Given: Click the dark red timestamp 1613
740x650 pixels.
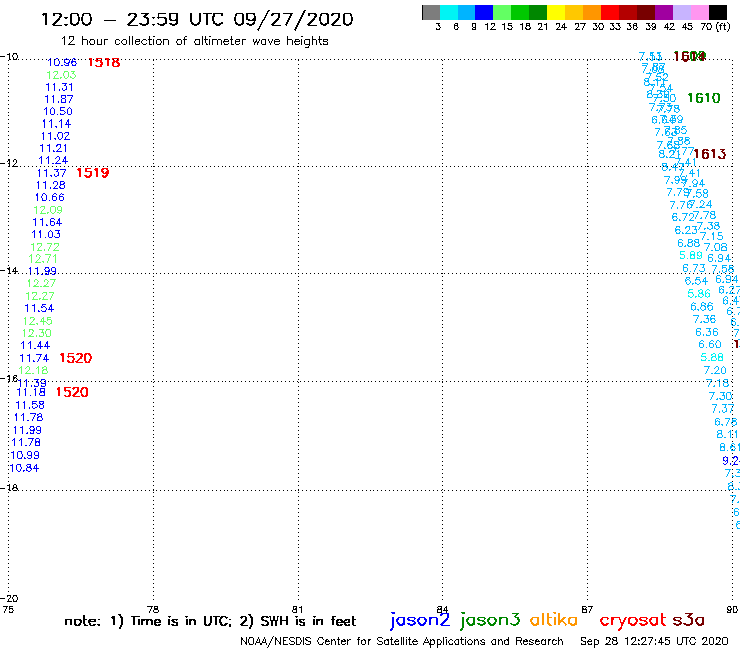Looking at the screenshot, I should click(709, 154).
